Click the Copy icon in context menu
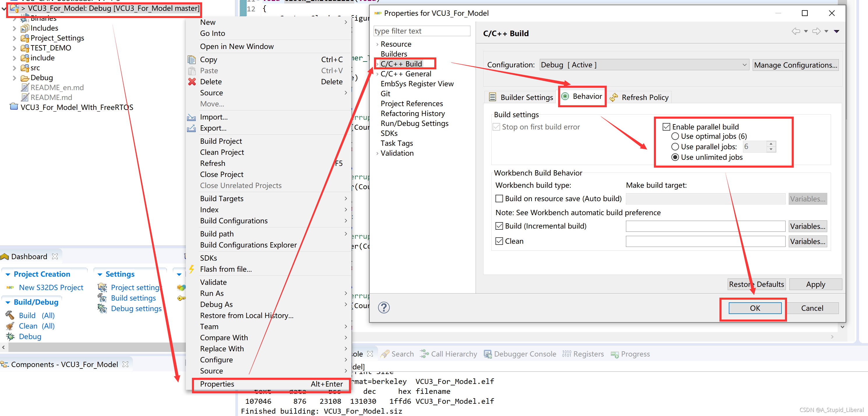The height and width of the screenshot is (416, 868). click(192, 60)
